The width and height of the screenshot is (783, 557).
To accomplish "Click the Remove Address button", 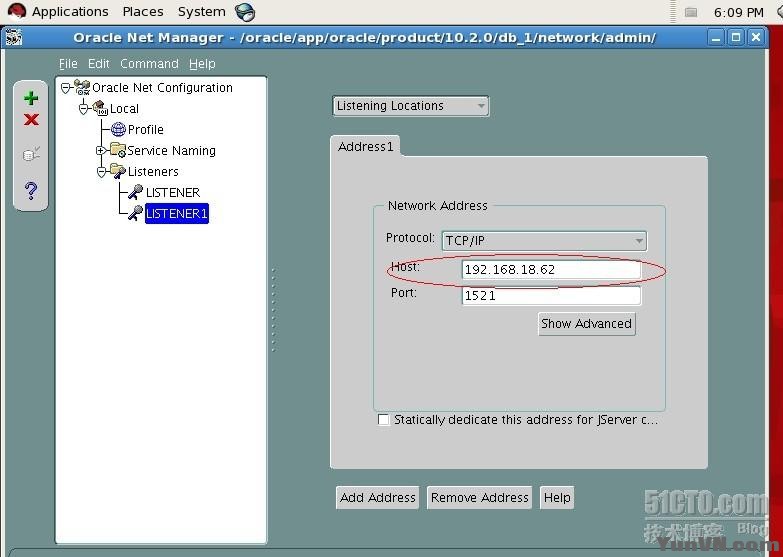I will [x=479, y=498].
